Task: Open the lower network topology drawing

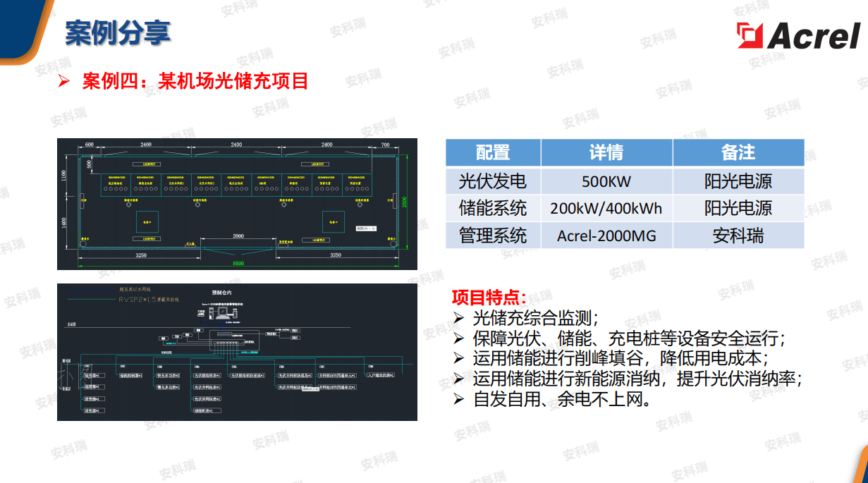Action: [x=237, y=353]
